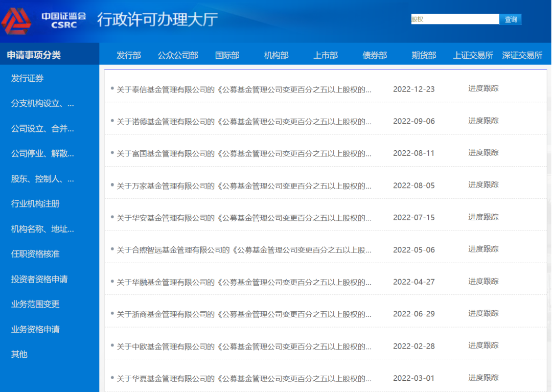Switch to the 国际部 tab
Screen dimensions: 552x392
[x=227, y=55]
